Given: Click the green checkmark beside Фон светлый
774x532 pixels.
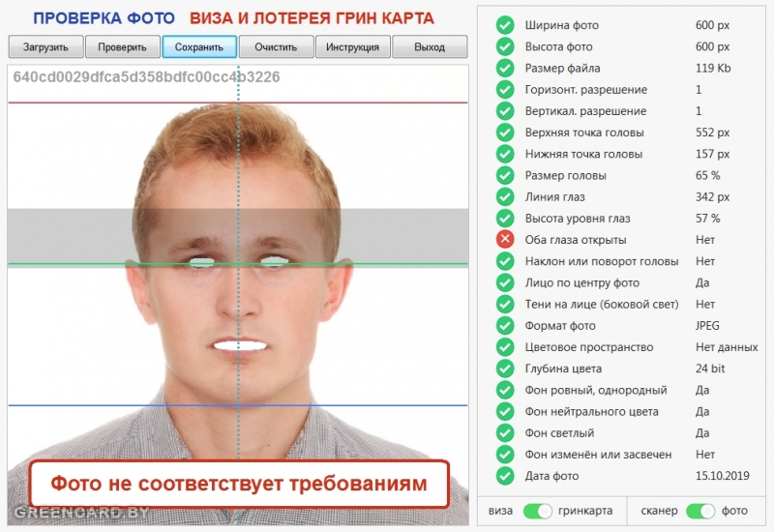Looking at the screenshot, I should 505,432.
